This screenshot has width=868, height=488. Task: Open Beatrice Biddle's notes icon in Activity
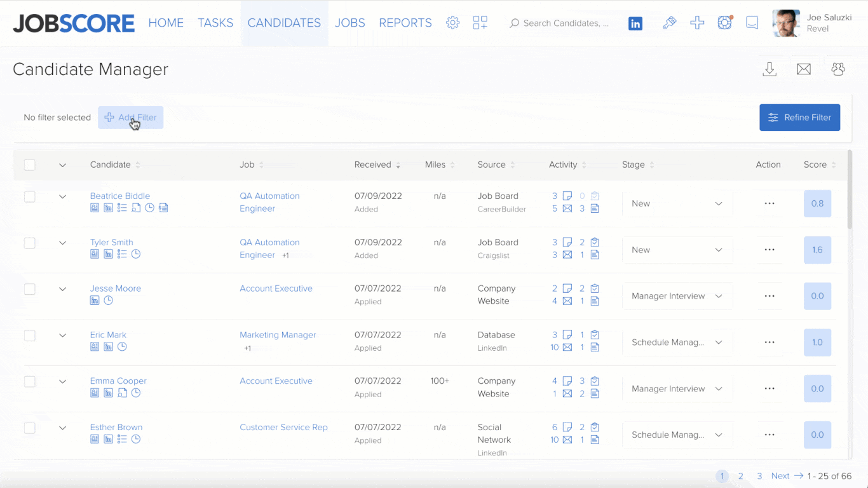(567, 196)
